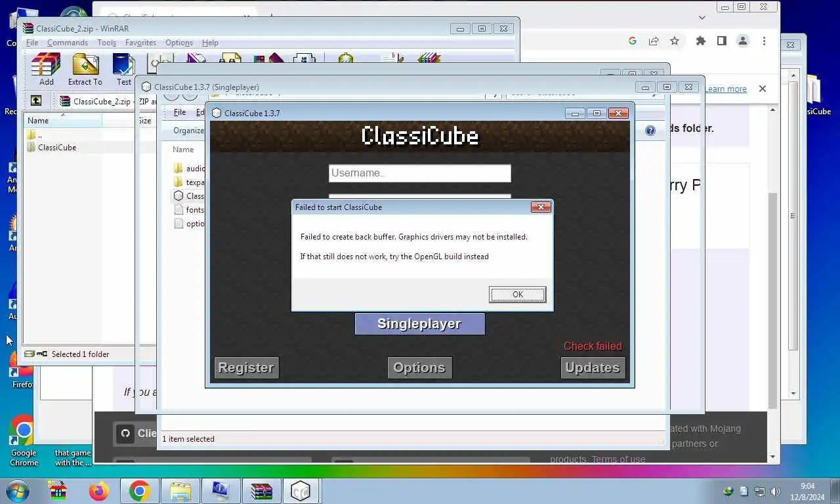Click File Explorer icon in taskbar
The height and width of the screenshot is (504, 840).
(180, 491)
